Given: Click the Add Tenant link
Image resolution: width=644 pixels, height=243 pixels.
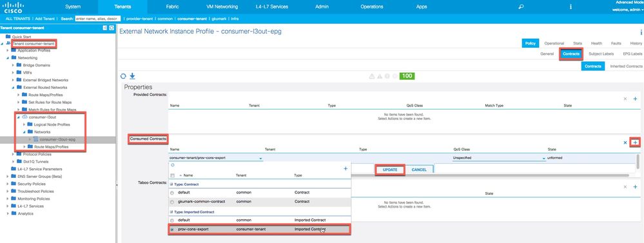Looking at the screenshot, I should [44, 19].
